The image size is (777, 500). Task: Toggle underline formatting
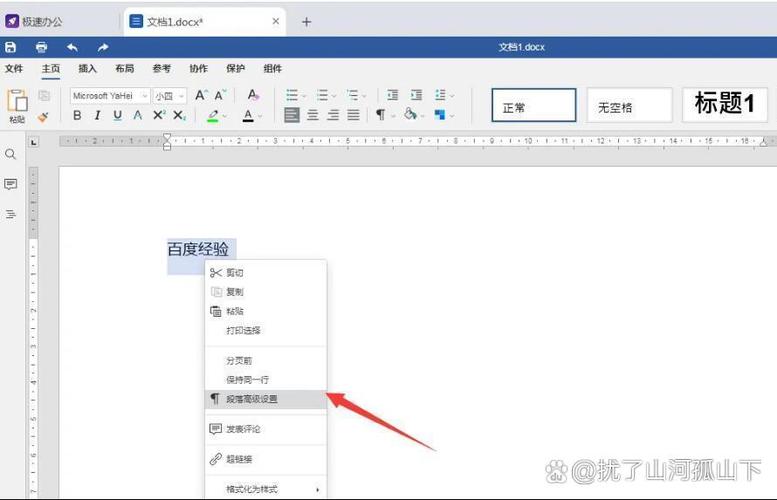(117, 115)
